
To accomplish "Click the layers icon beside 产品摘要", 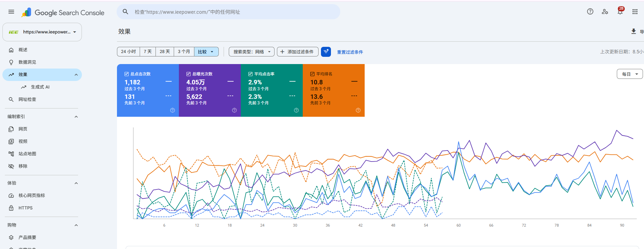I will coord(11,238).
